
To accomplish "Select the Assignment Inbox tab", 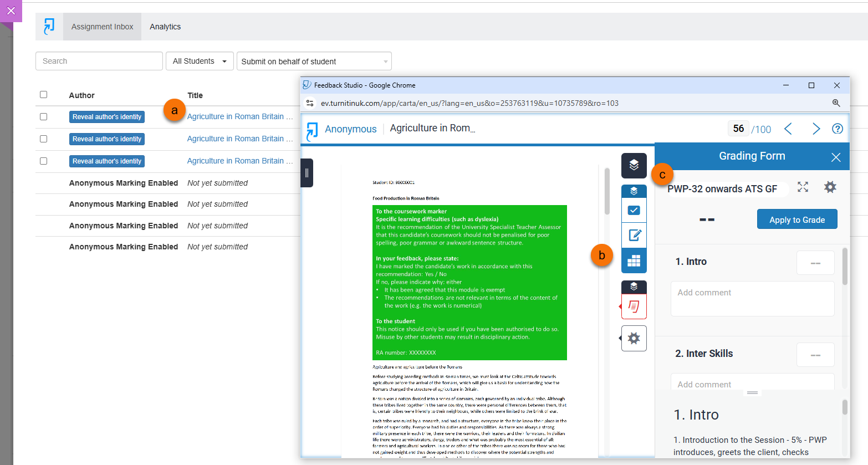I will pyautogui.click(x=102, y=27).
